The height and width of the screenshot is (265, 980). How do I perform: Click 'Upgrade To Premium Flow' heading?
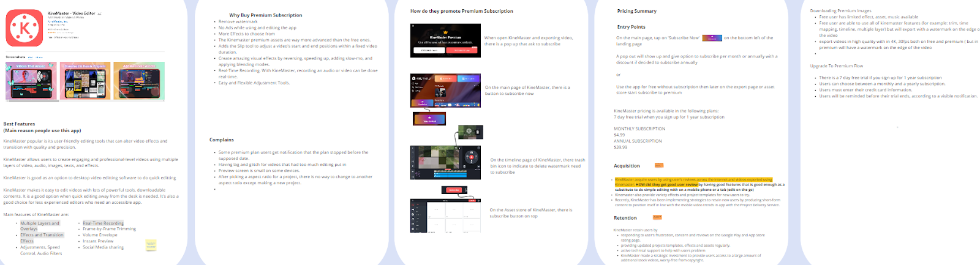coord(836,65)
